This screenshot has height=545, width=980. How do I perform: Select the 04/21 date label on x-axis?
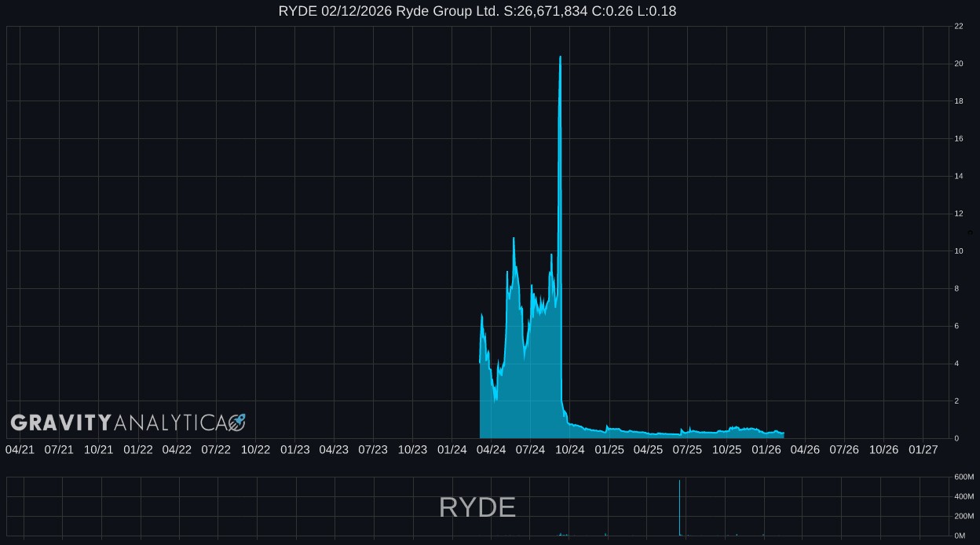[x=20, y=450]
